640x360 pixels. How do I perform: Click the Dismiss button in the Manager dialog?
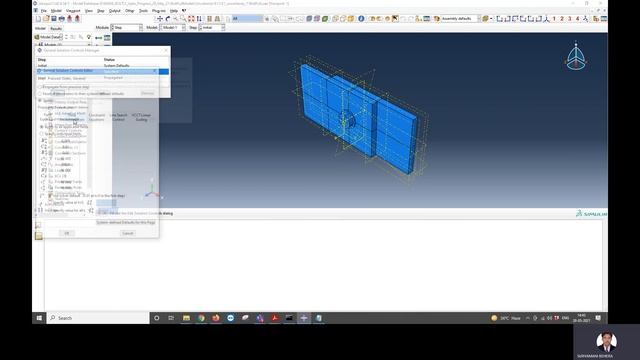tap(147, 93)
